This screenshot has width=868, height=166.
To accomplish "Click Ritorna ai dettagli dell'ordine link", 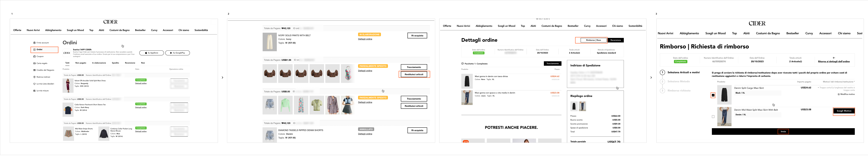I will coord(834,62).
